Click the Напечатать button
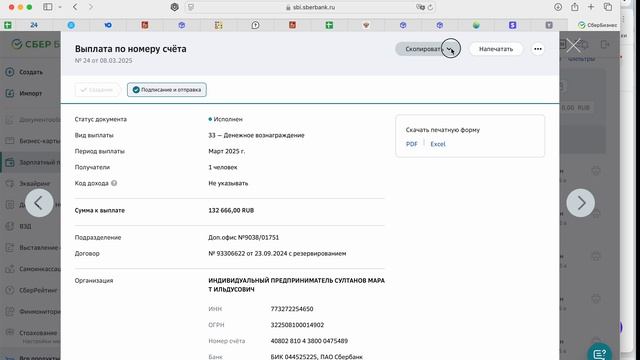 [x=496, y=49]
